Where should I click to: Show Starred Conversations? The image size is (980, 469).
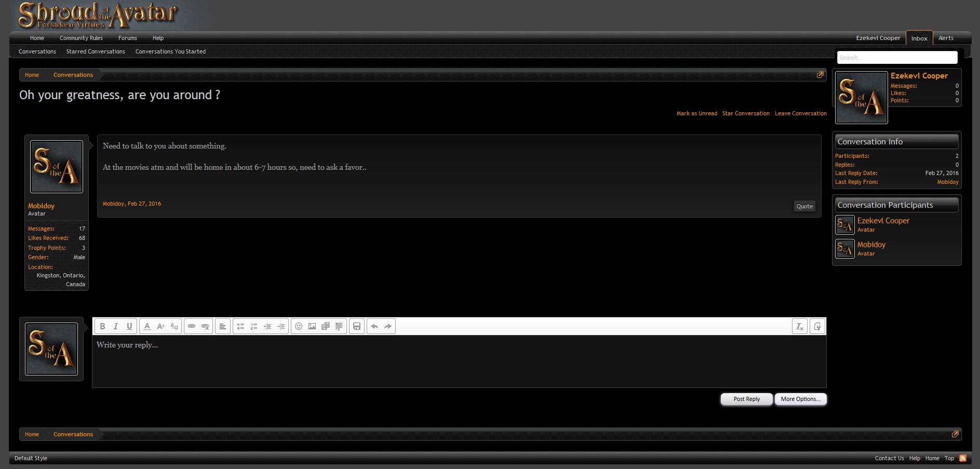pos(96,51)
